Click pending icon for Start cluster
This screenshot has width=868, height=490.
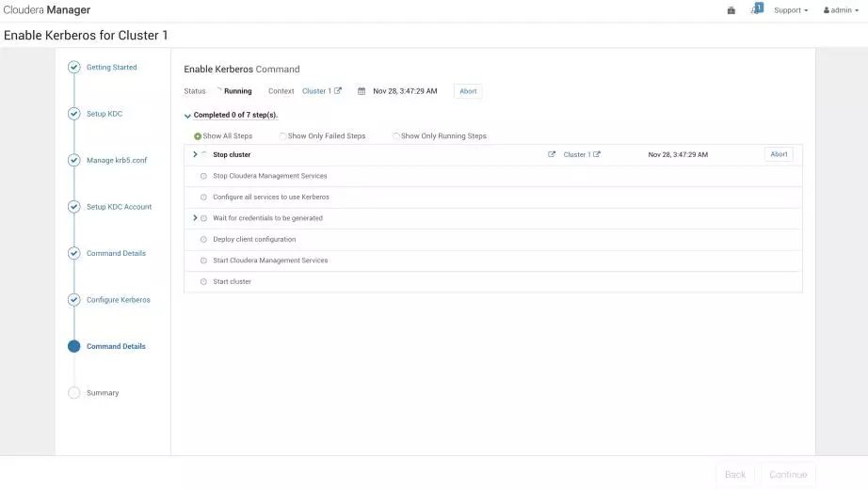pyautogui.click(x=203, y=281)
